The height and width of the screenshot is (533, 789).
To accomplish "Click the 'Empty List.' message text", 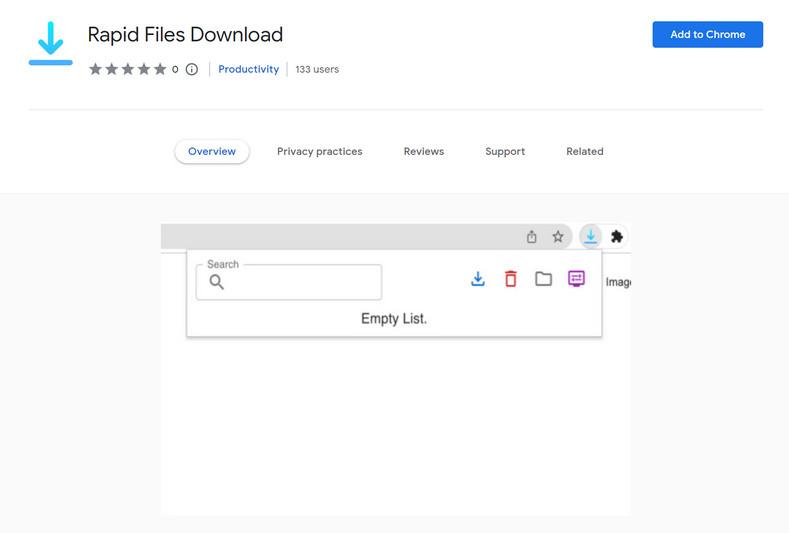I will [394, 319].
